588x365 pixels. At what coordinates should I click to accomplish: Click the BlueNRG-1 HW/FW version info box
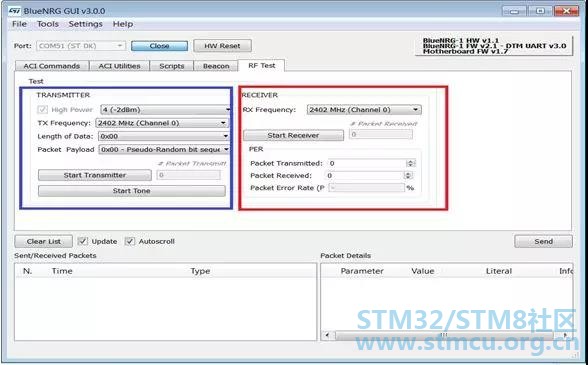[494, 46]
